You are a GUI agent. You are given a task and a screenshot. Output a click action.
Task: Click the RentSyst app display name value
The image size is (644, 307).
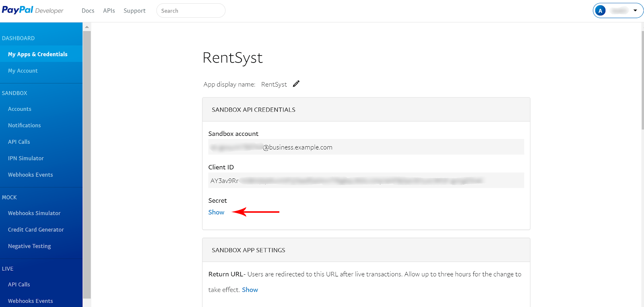pyautogui.click(x=274, y=84)
